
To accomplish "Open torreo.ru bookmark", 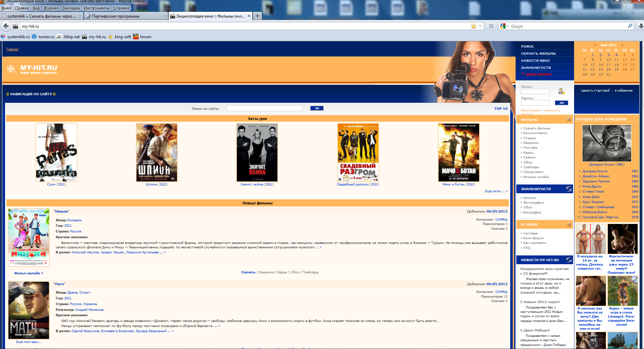I will point(43,37).
